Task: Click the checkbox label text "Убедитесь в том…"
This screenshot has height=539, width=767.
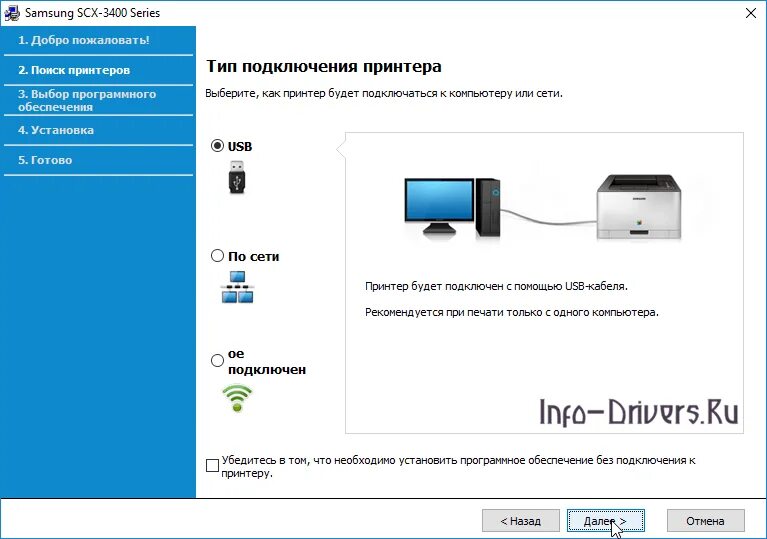Action: [x=458, y=467]
